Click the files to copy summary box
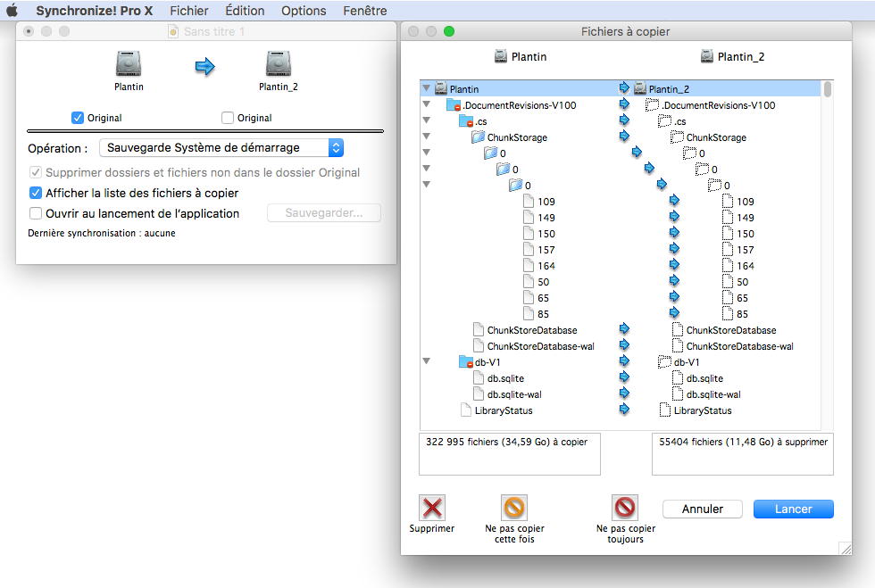This screenshot has height=588, width=875. pyautogui.click(x=510, y=454)
